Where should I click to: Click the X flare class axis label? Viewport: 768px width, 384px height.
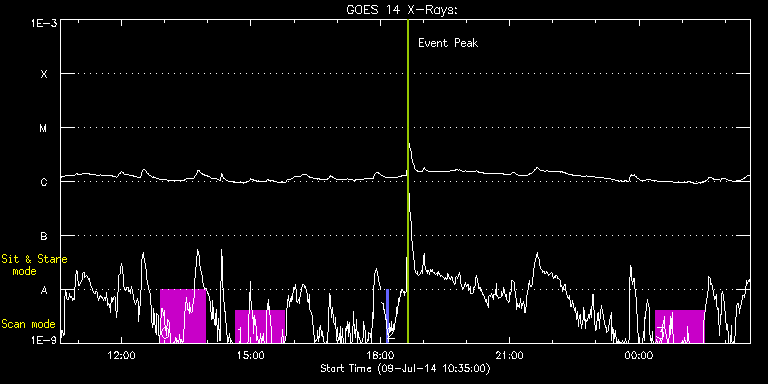(44, 74)
